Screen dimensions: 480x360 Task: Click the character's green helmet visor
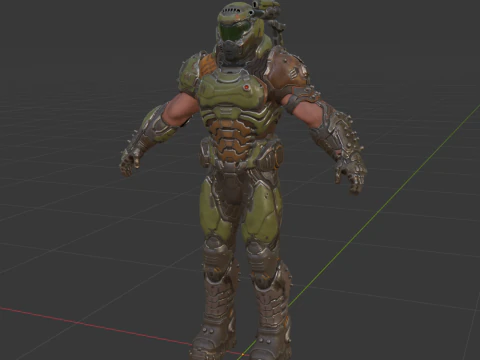[234, 31]
